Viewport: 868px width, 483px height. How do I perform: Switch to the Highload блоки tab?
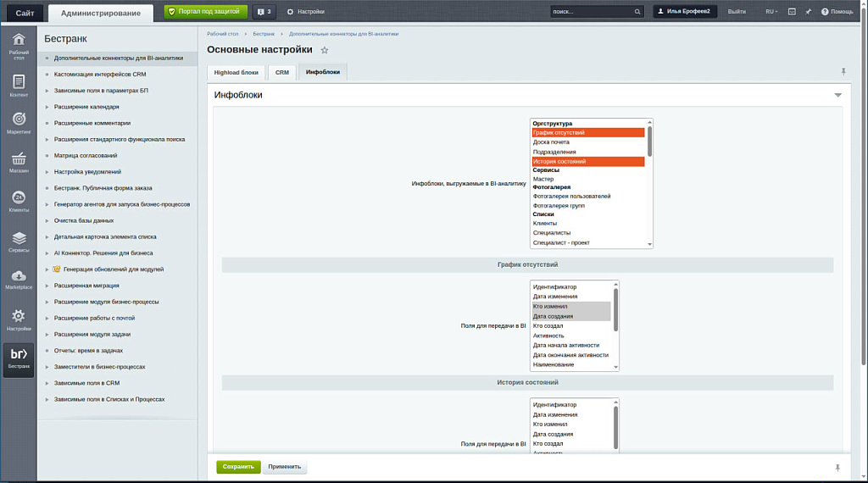(x=236, y=73)
